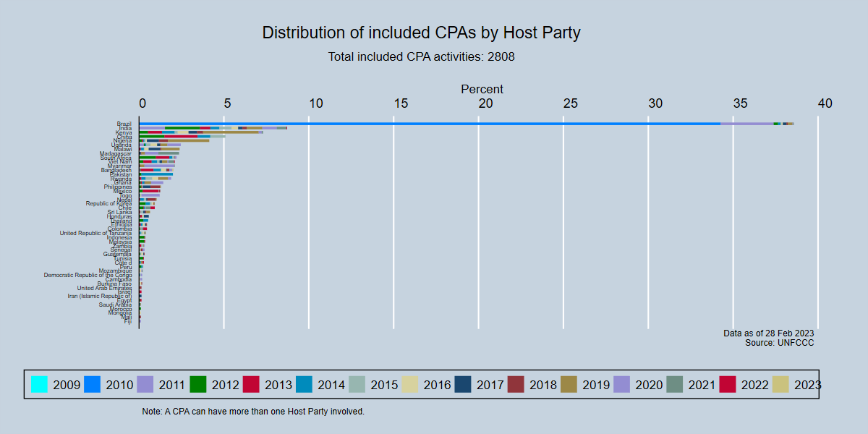Click the note about multiple Host Parties
Viewport: 868px width, 434px height.
click(253, 411)
